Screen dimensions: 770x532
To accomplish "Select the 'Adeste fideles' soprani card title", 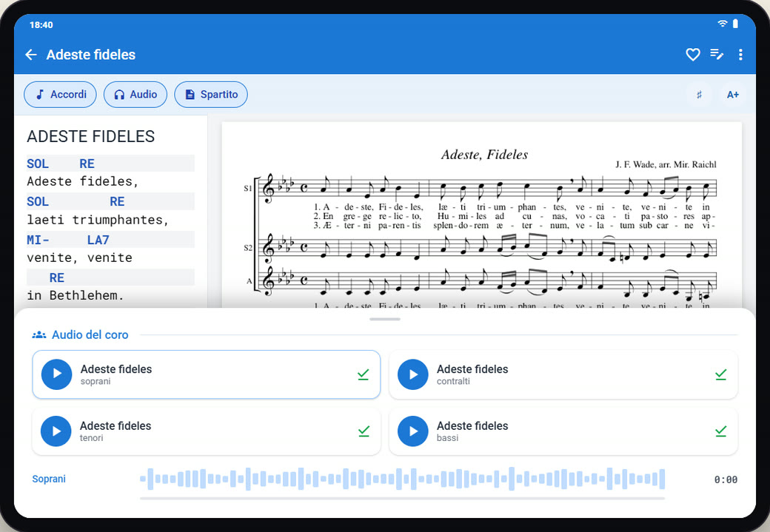I will (116, 369).
